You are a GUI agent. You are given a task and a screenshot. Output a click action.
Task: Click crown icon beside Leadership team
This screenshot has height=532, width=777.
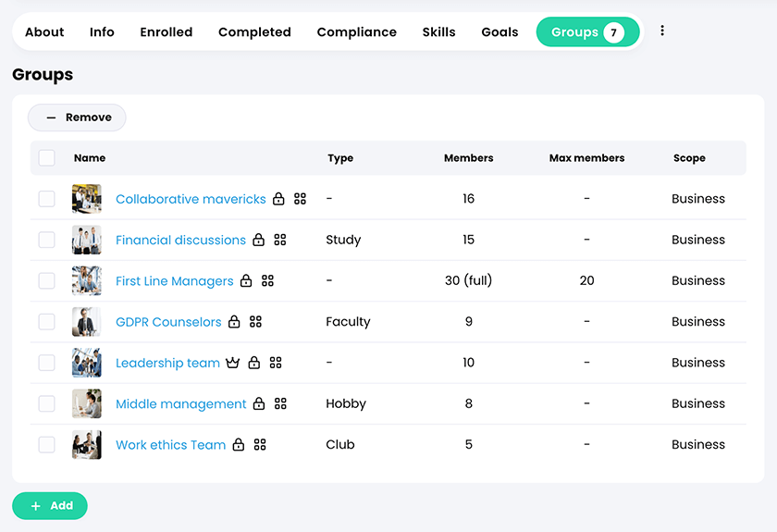232,363
